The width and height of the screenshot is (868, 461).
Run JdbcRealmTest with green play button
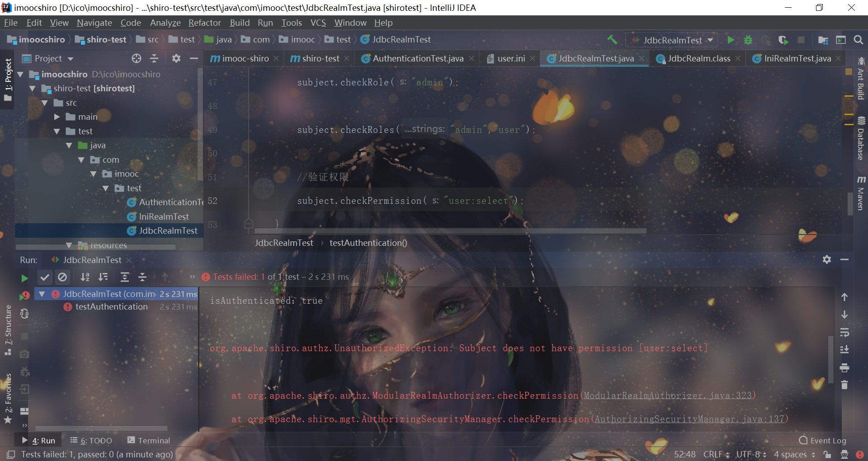731,40
